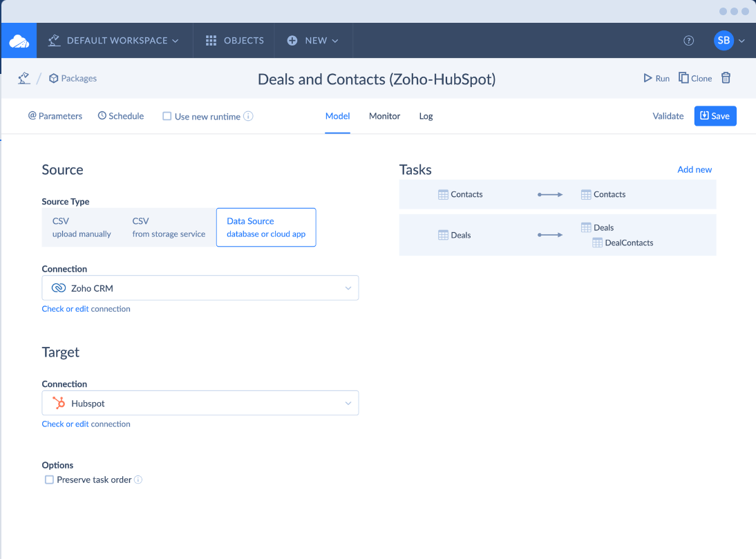
Task: Click the trash delete package icon
Action: click(726, 78)
